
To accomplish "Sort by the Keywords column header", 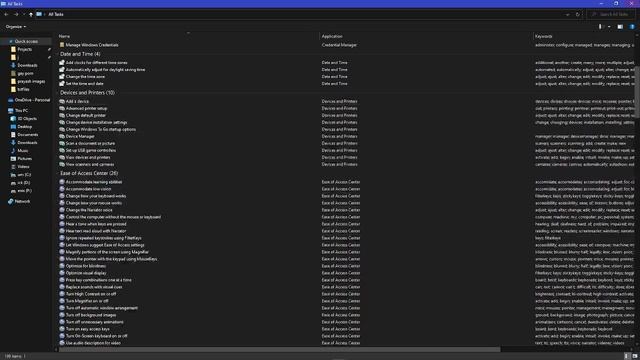I will coord(543,36).
